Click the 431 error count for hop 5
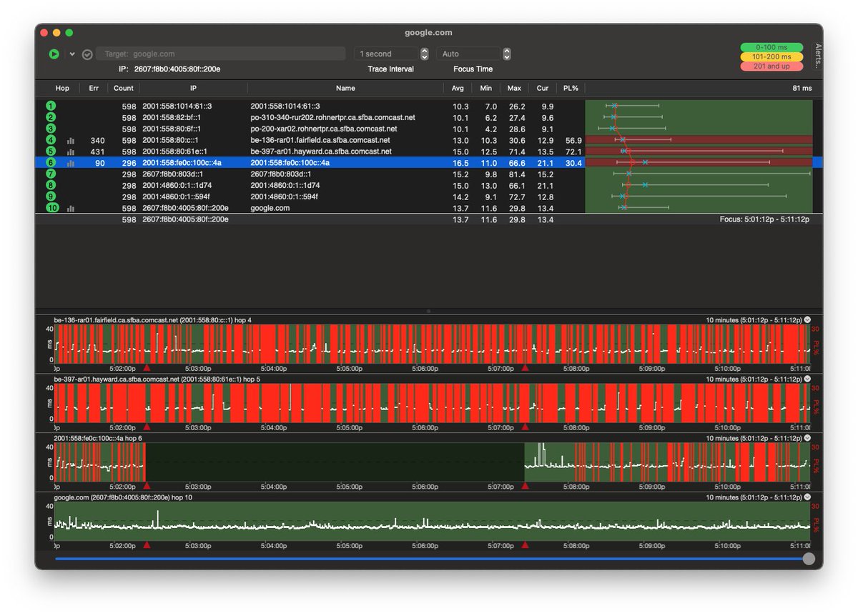 (x=97, y=151)
